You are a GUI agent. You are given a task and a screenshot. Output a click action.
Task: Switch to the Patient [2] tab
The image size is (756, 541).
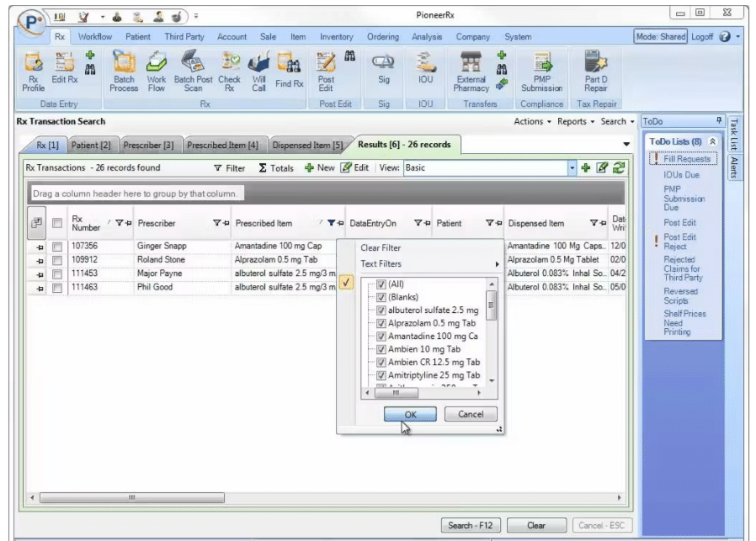91,145
